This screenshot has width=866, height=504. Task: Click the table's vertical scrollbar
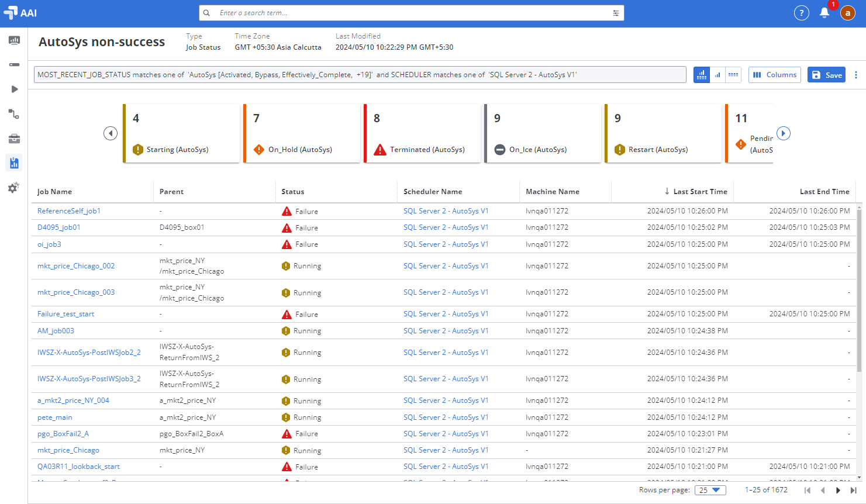[x=859, y=289]
